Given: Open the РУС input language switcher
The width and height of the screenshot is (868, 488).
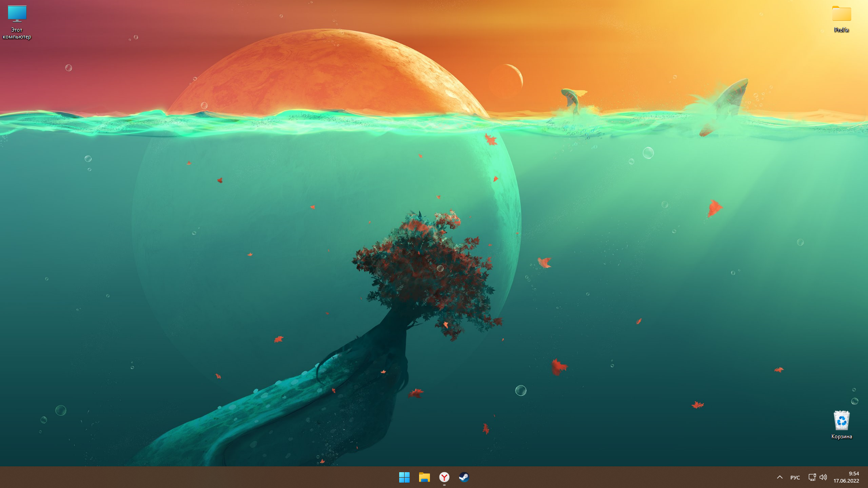Looking at the screenshot, I should [795, 478].
